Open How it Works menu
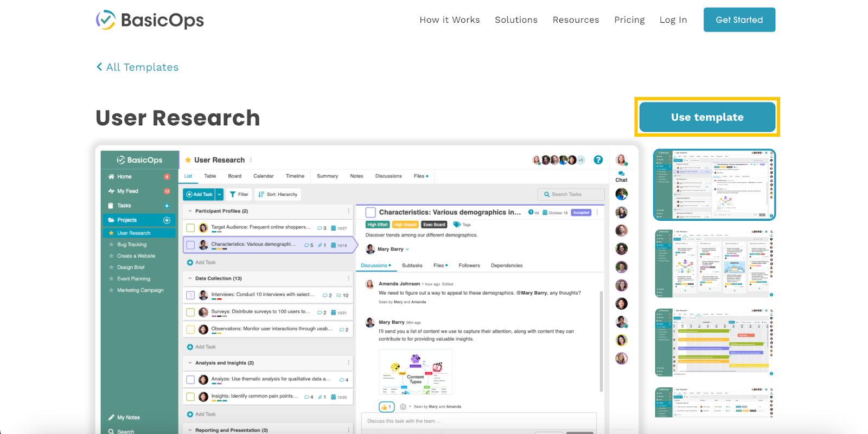868x434 pixels. [x=450, y=20]
